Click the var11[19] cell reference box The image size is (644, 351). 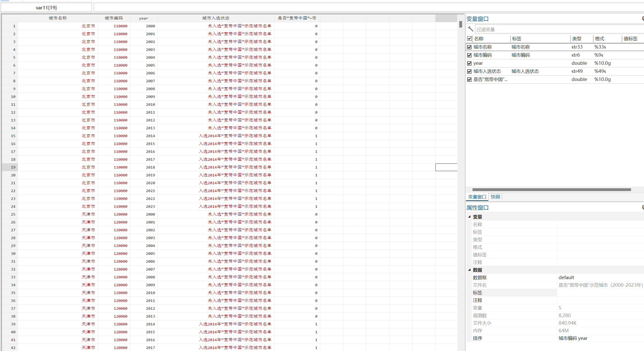pyautogui.click(x=46, y=8)
